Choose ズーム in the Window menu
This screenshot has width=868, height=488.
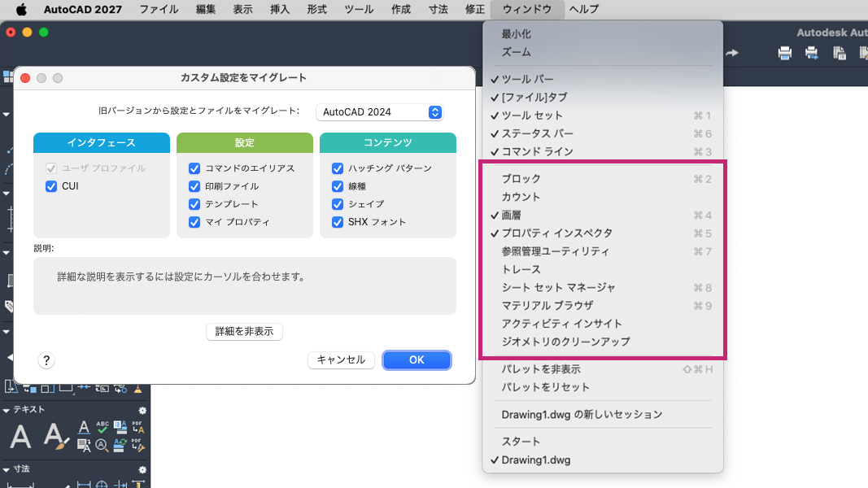point(602,53)
